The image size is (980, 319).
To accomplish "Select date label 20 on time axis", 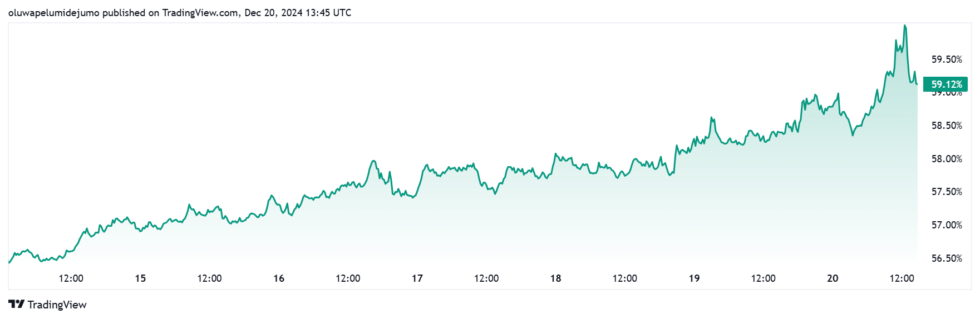I will click(833, 278).
